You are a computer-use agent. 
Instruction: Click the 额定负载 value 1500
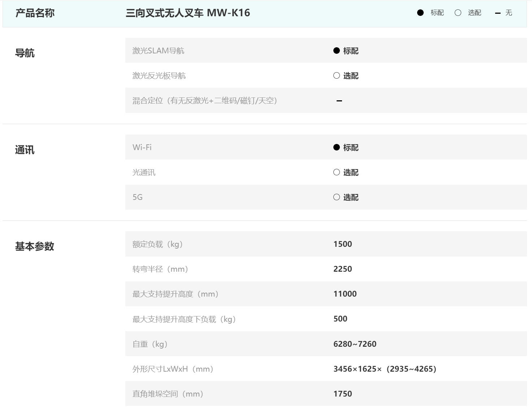click(x=342, y=244)
